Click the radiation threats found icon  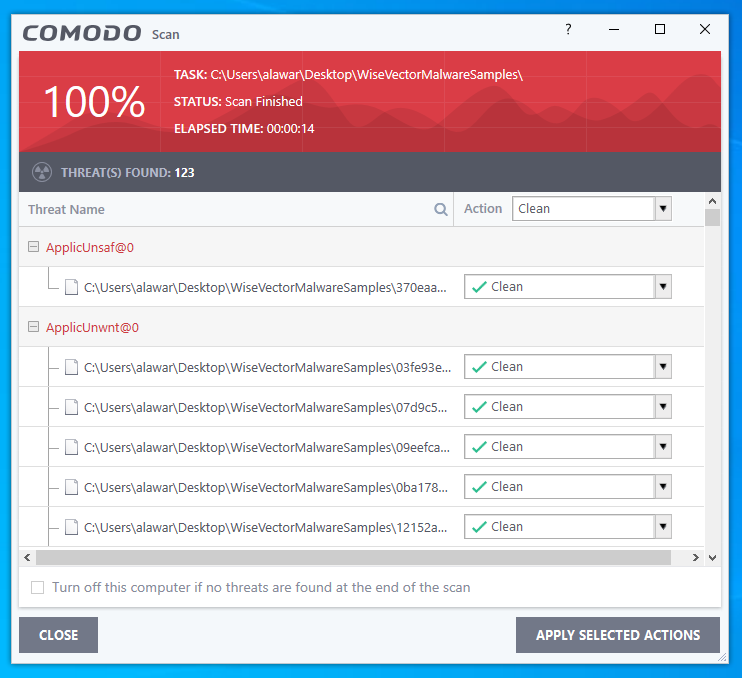pyautogui.click(x=41, y=172)
